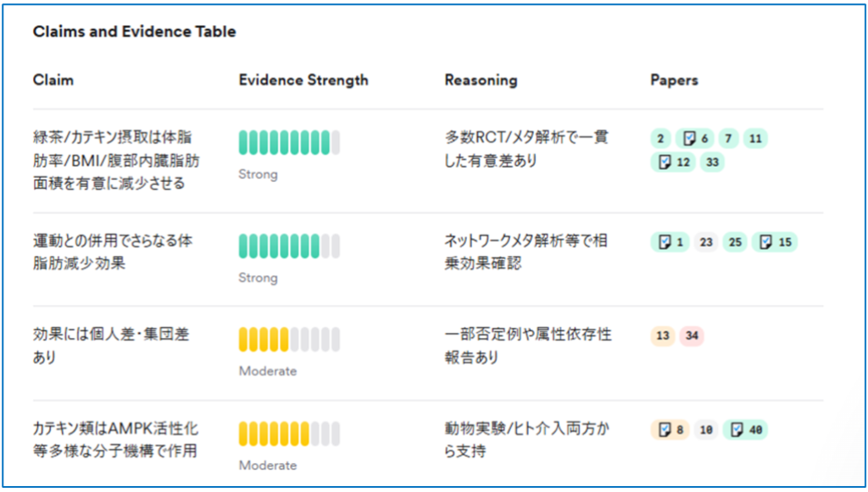
Task: Click the Strong label in the 運動との併用 row
Action: tap(258, 278)
